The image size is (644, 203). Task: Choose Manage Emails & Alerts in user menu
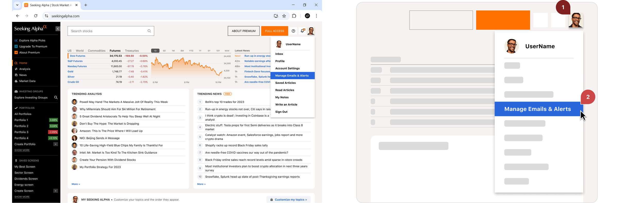[x=293, y=76]
